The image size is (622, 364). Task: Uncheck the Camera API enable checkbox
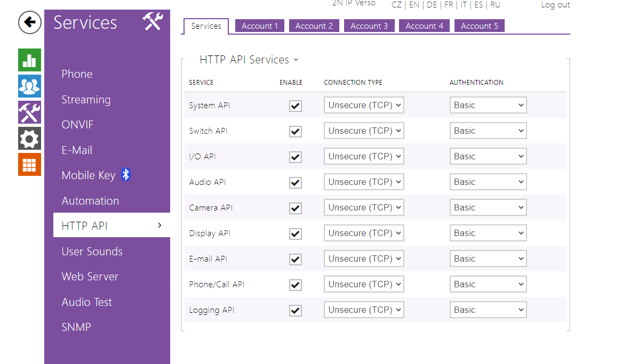coord(295,208)
